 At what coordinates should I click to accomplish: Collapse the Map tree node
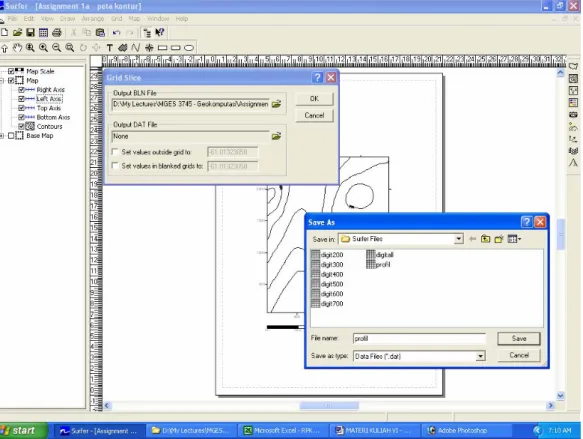click(x=2, y=80)
